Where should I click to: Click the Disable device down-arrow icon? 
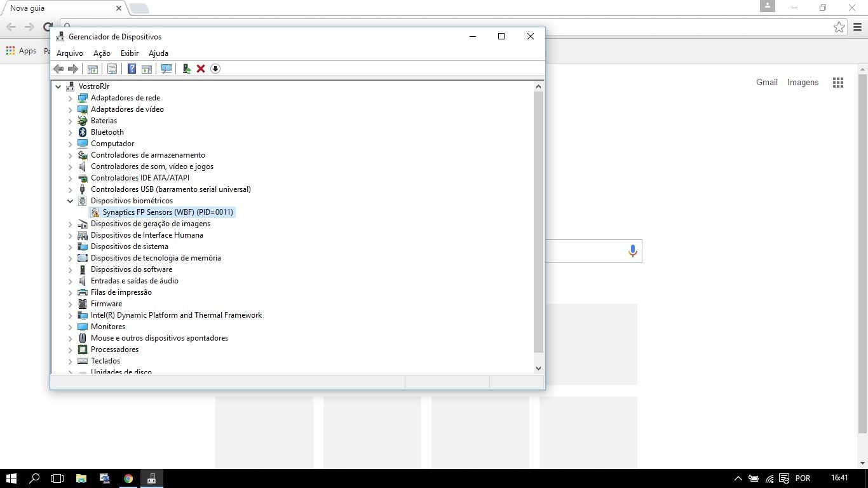(x=215, y=69)
